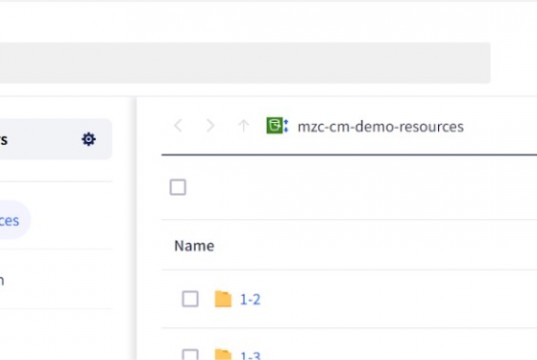Go back with the left arrow
The height and width of the screenshot is (360, 537).
[178, 126]
